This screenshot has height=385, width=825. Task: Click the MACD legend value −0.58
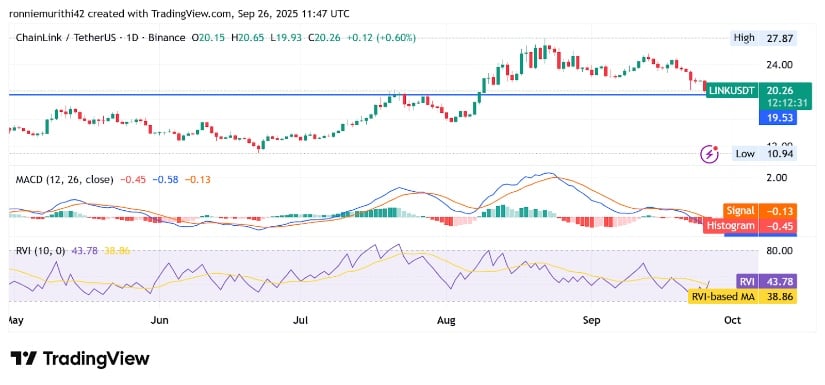tap(165, 179)
